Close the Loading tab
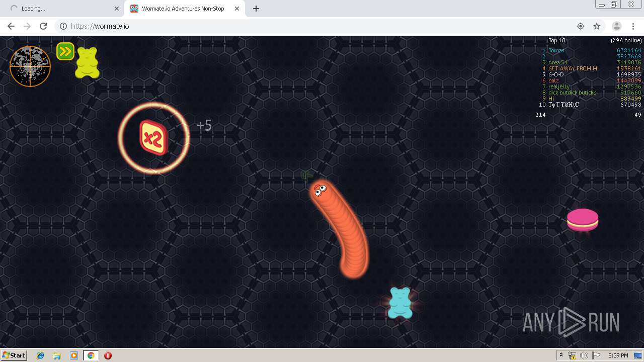 click(x=117, y=9)
